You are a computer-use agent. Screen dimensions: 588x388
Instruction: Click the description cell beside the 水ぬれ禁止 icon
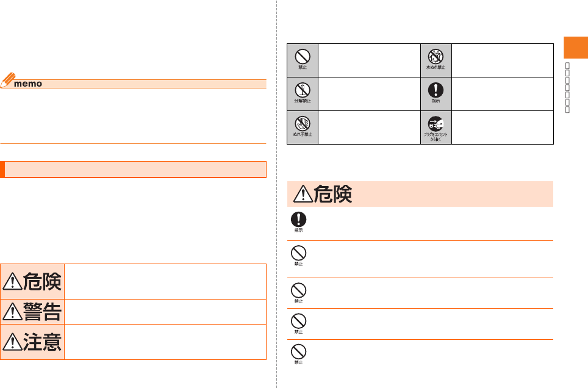click(503, 60)
